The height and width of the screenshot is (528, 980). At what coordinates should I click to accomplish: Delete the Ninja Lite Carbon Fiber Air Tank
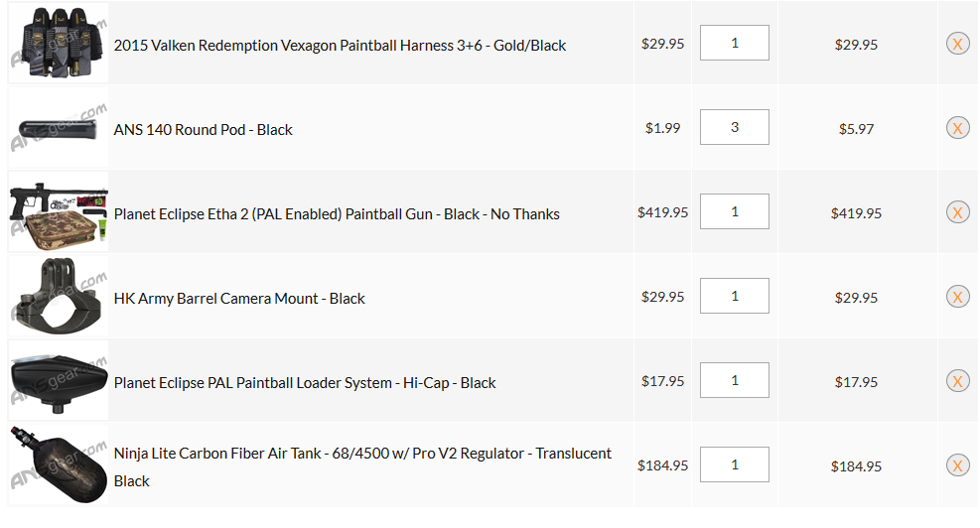click(957, 465)
